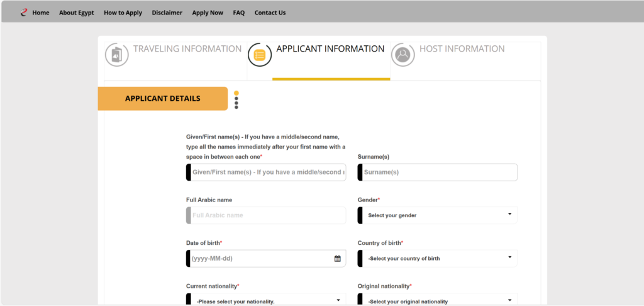Screen dimensions: 644x306
Task: Click the yellow progress dot indicator
Action: [236, 93]
